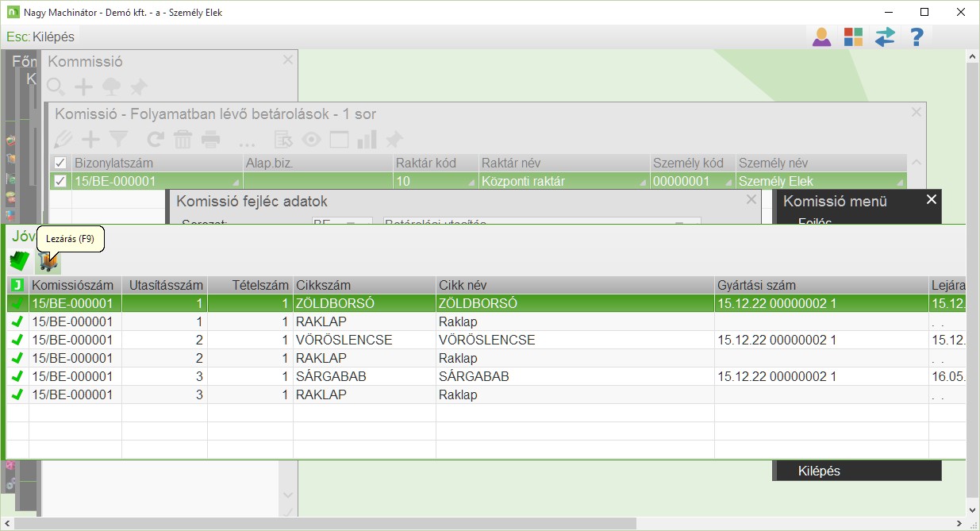Toggle approval checkmark for Raklap row, Utasításszám 2
The height and width of the screenshot is (531, 980).
17,358
